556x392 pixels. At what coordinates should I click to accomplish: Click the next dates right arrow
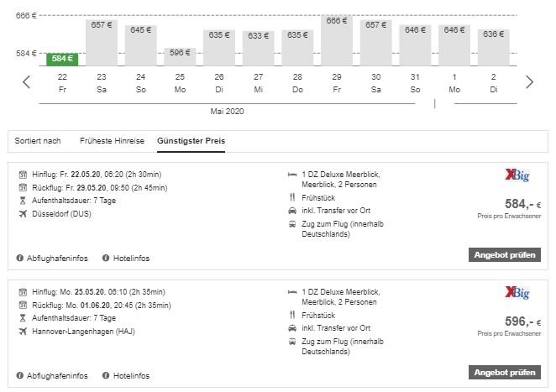(529, 81)
